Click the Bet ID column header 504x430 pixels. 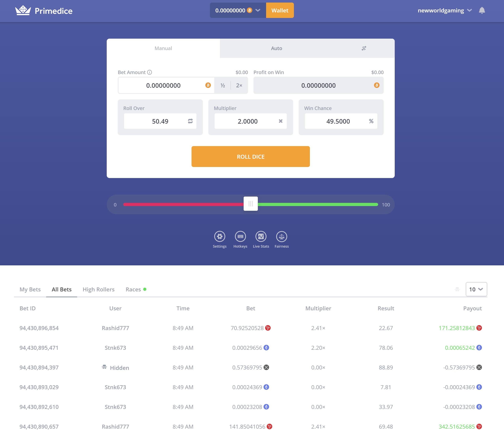click(x=27, y=308)
